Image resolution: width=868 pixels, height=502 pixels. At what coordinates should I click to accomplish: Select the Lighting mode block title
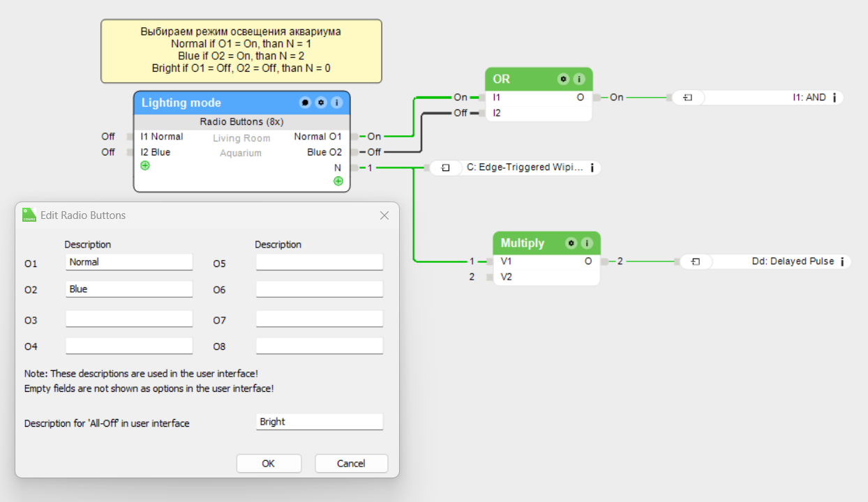click(181, 102)
